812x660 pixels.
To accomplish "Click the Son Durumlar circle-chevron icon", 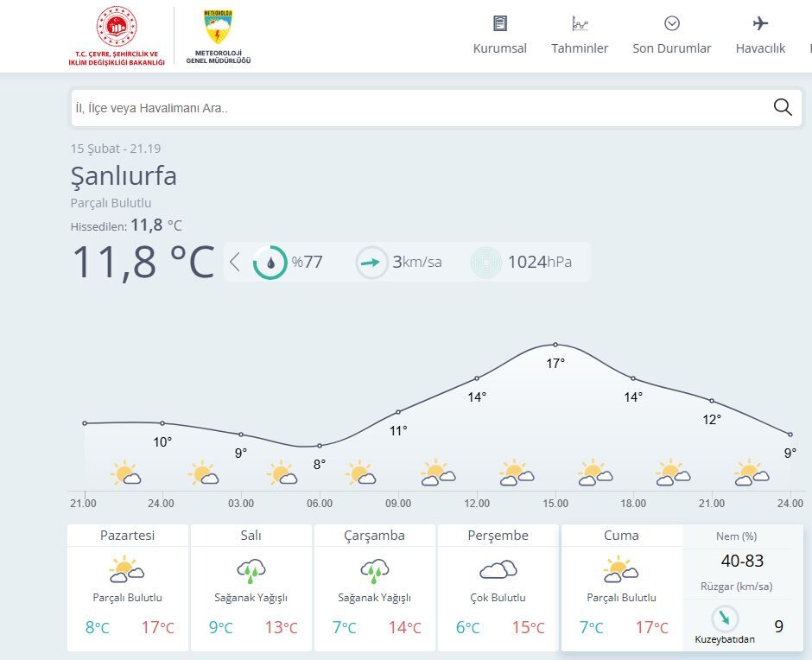I will tap(672, 23).
